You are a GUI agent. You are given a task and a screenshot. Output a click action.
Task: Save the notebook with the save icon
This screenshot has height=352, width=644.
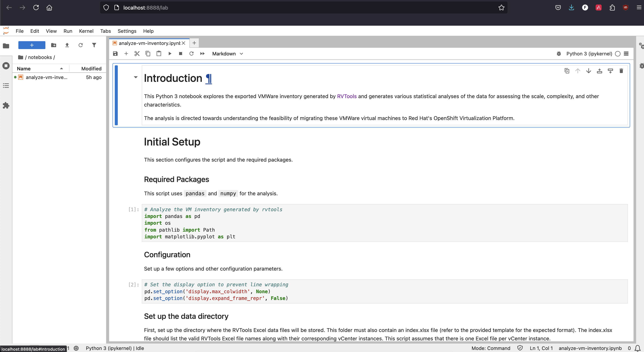(x=115, y=54)
